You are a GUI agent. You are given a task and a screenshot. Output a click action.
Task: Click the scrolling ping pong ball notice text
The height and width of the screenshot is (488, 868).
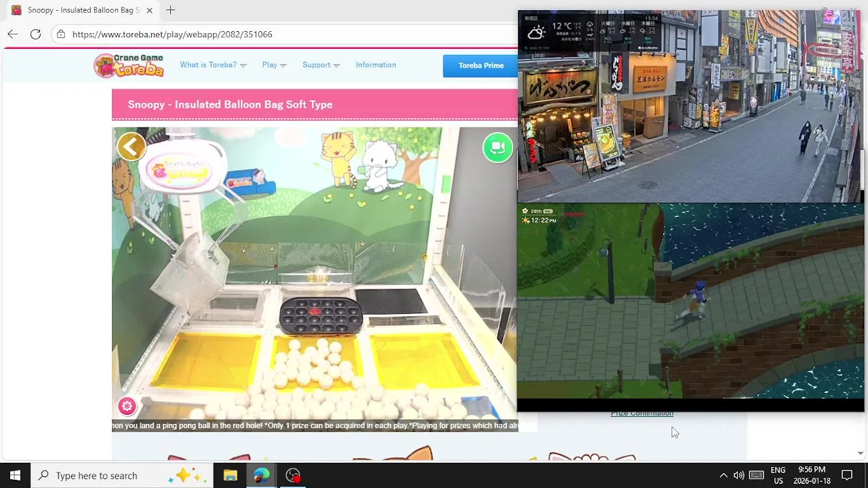coord(315,426)
